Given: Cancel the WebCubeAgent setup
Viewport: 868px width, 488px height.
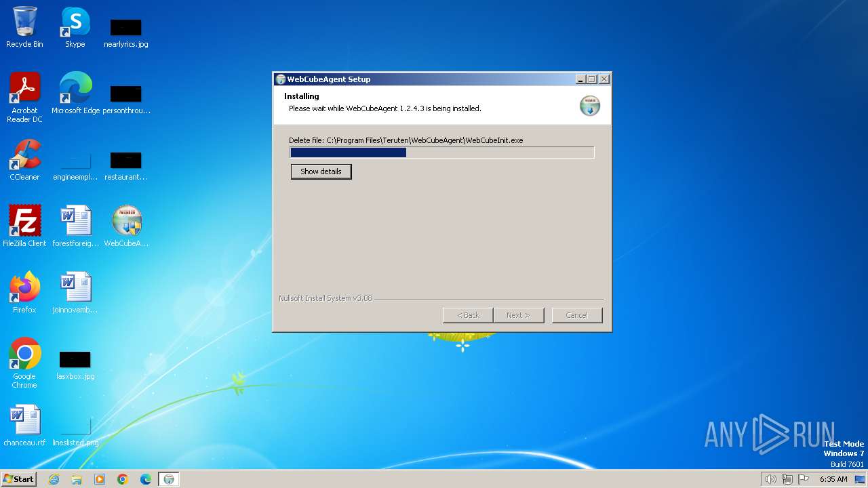Looking at the screenshot, I should pyautogui.click(x=576, y=315).
